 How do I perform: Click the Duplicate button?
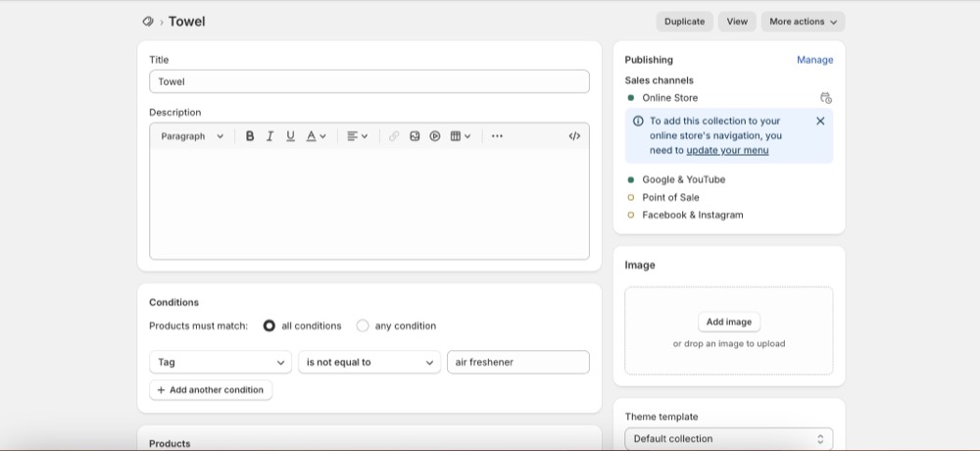[684, 22]
